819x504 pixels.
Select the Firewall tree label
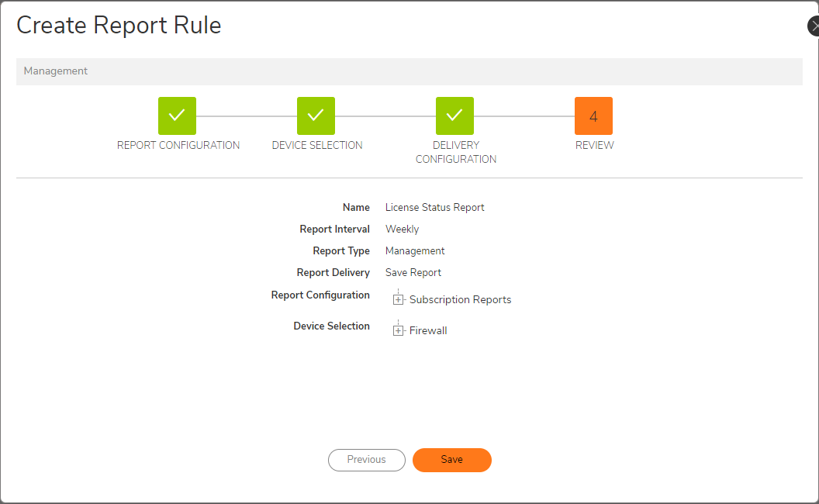point(428,331)
